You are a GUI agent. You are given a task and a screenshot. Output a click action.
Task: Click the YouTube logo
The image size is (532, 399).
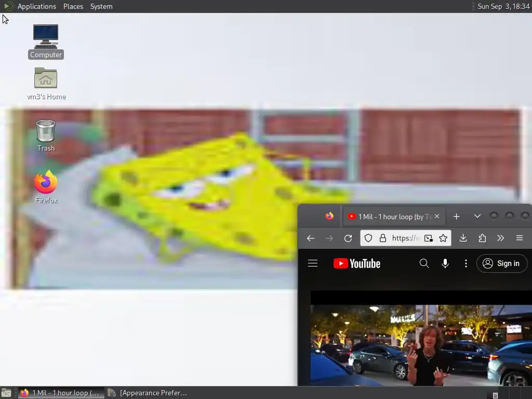[x=356, y=263]
